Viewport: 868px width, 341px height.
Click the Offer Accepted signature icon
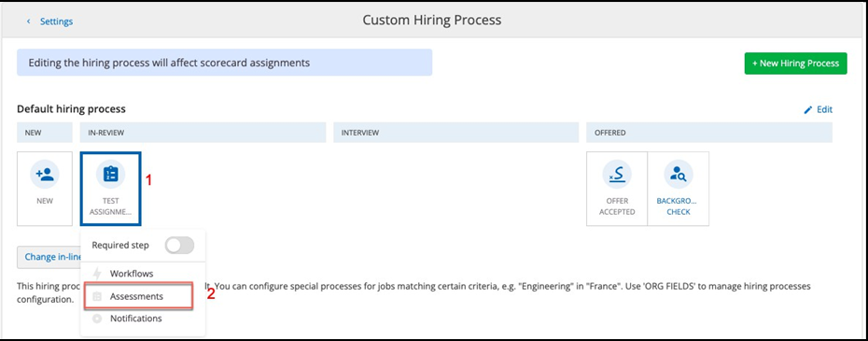(617, 174)
